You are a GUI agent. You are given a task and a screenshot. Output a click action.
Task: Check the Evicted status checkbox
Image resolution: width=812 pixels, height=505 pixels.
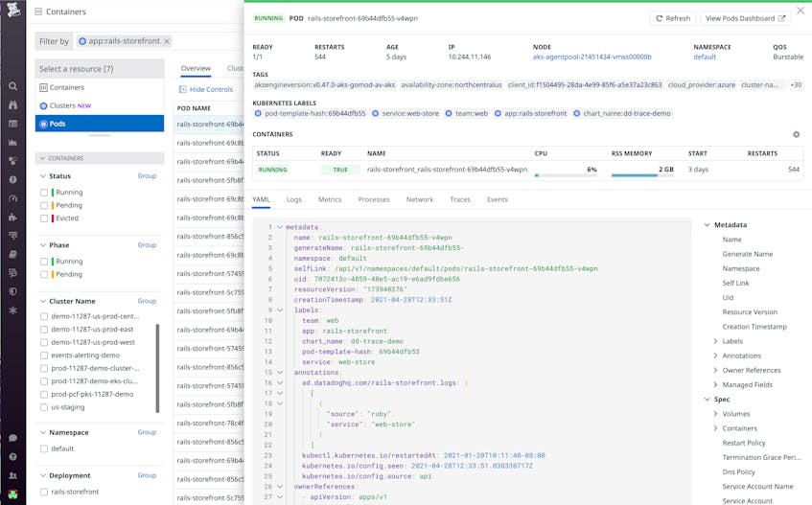tap(44, 218)
